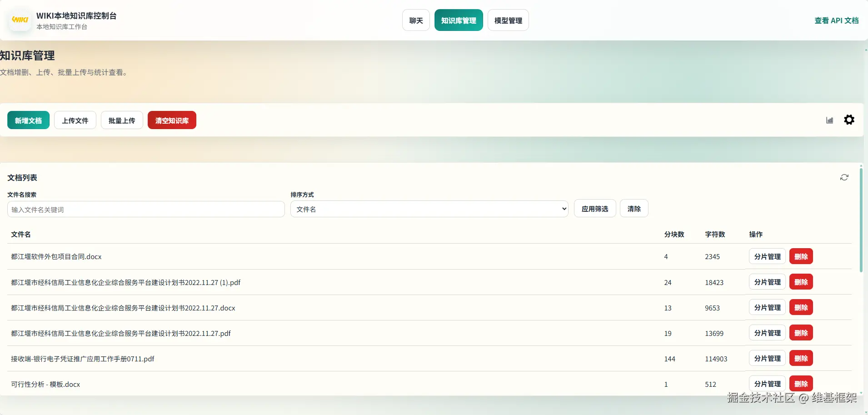Click the character count 18423

(714, 282)
